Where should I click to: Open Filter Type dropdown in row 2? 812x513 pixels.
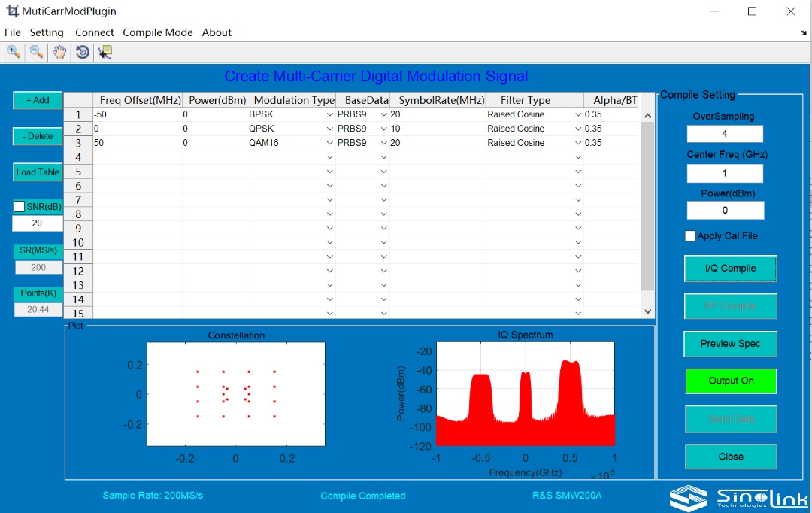coord(578,129)
